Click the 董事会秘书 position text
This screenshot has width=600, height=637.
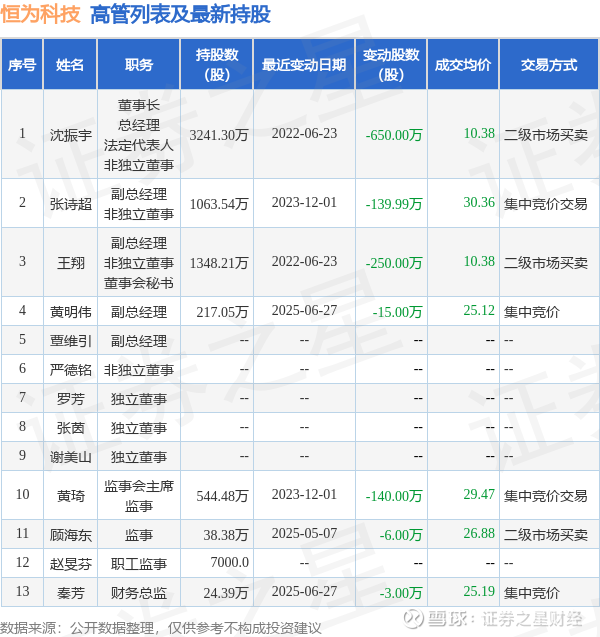139,283
